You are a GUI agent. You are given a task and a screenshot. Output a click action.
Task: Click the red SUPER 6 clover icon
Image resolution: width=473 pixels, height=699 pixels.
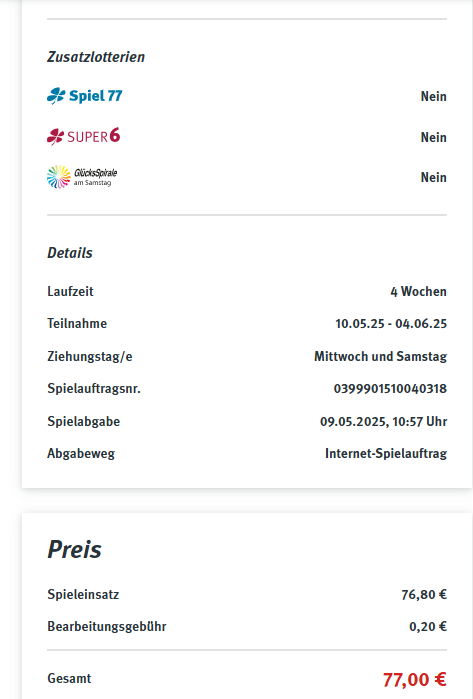[x=56, y=137]
